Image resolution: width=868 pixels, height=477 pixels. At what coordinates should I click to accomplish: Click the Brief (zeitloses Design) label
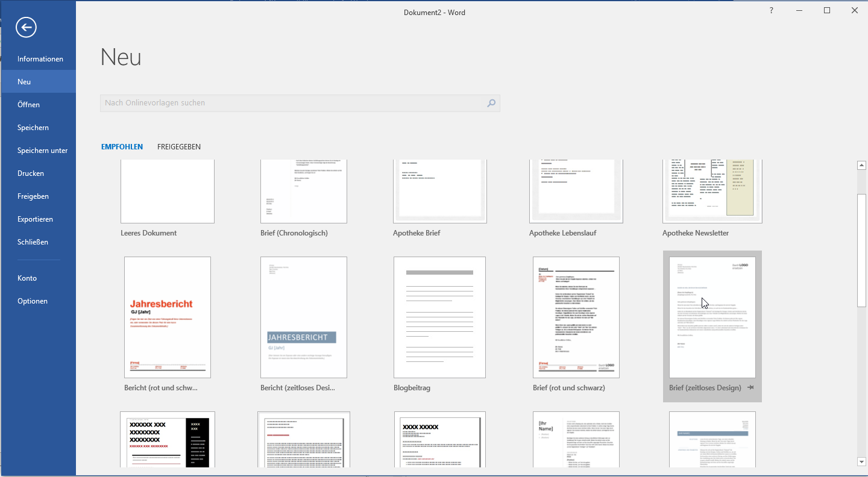[705, 388]
